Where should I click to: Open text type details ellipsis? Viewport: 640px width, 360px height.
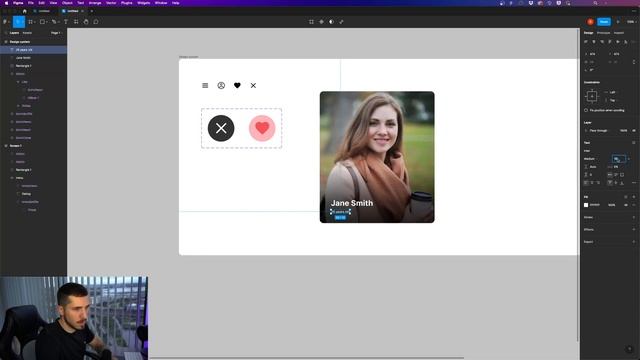633,182
